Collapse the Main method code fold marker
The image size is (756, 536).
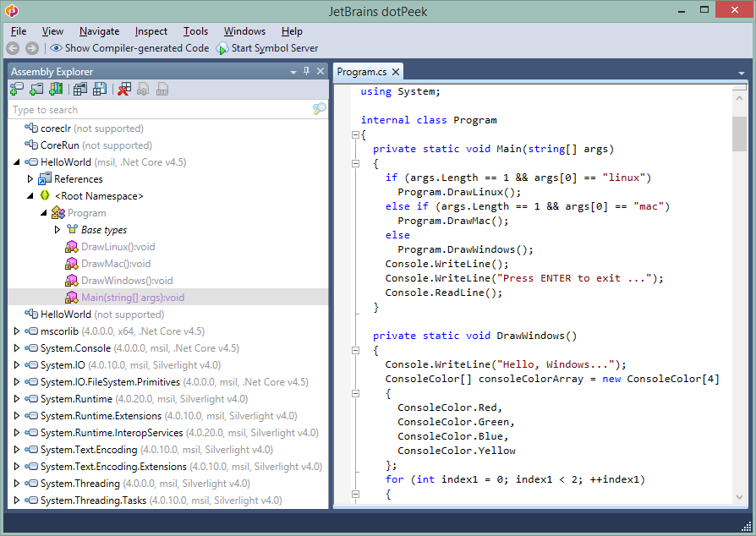tap(355, 163)
